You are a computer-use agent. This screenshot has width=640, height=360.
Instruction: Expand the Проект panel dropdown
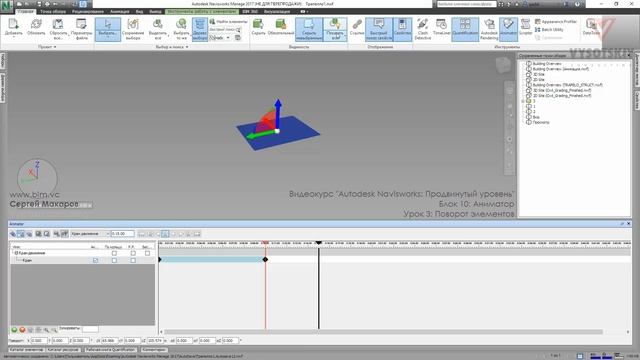point(47,47)
